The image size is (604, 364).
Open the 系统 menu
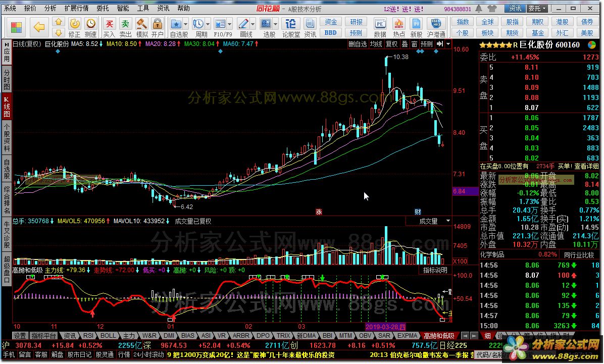pos(10,8)
